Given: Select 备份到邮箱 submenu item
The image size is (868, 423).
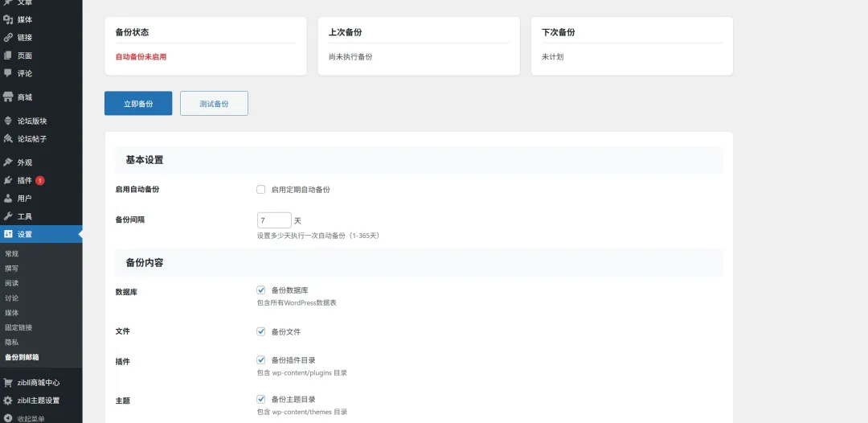Looking at the screenshot, I should coord(22,357).
